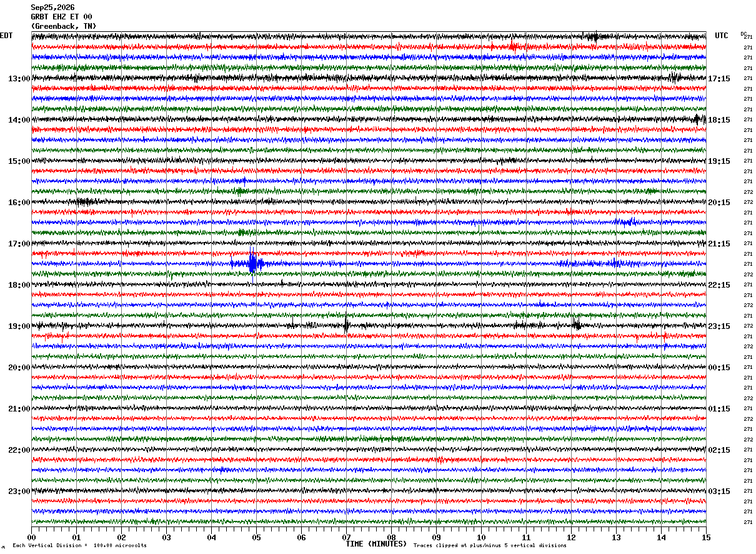Click the 23:15 UTC time label
This screenshot has width=756, height=554.
(x=719, y=326)
